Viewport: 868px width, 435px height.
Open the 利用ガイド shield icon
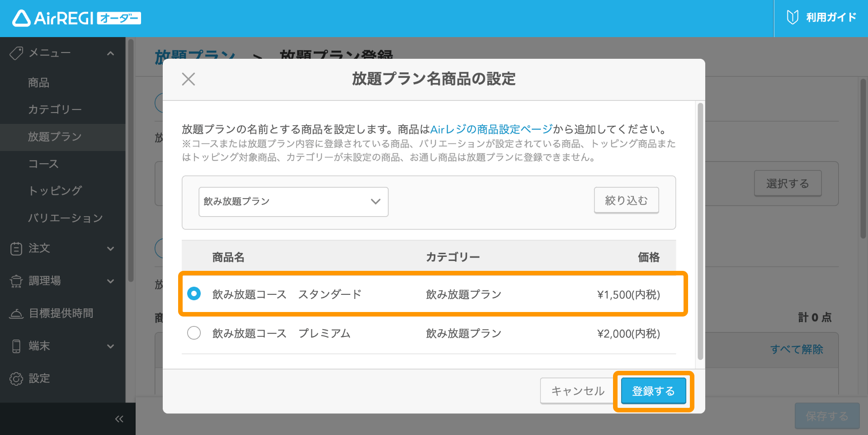point(793,18)
